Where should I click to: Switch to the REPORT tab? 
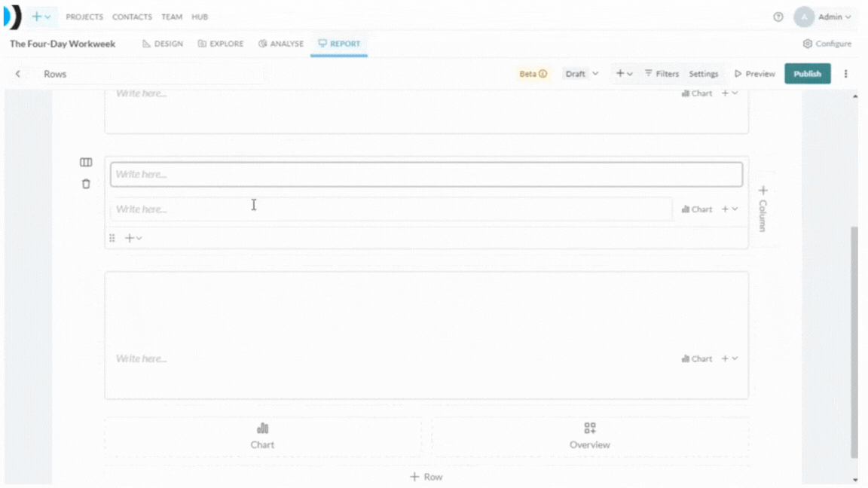click(x=339, y=44)
